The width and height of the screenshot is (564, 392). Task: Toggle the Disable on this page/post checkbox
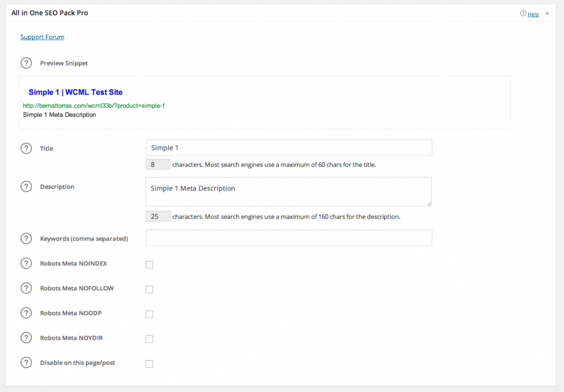point(149,363)
